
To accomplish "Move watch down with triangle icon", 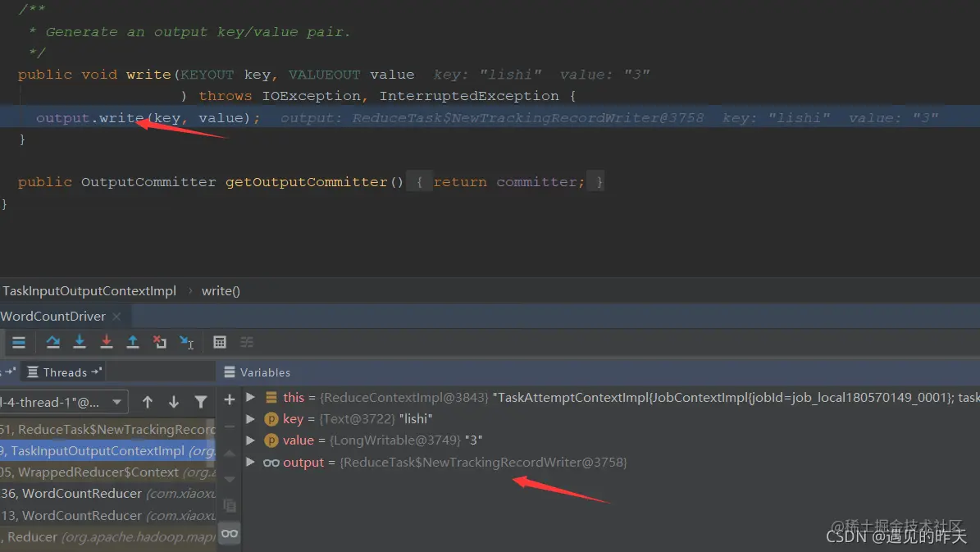I will point(230,480).
